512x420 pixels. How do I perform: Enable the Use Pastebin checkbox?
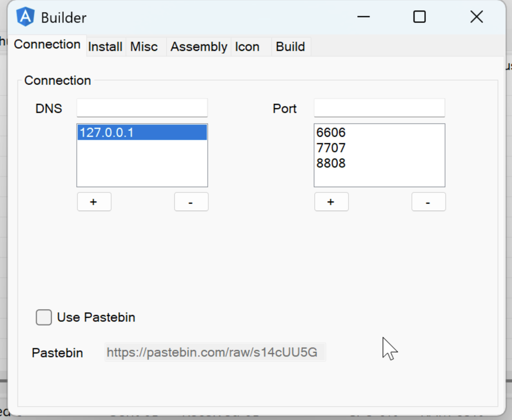[43, 317]
